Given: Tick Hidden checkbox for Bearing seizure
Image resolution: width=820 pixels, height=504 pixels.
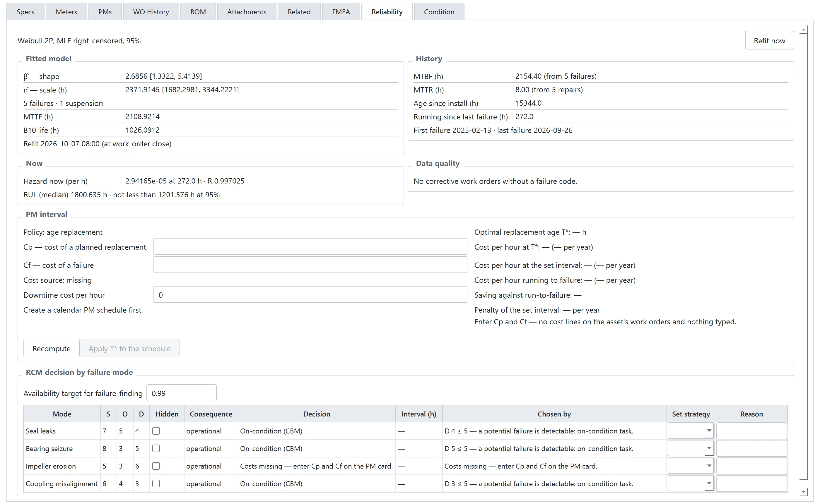Looking at the screenshot, I should click(x=156, y=449).
